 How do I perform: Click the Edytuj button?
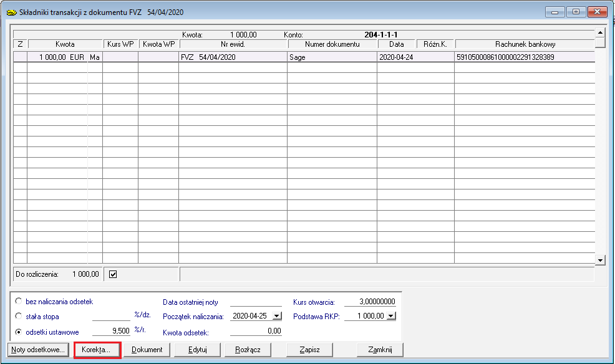coord(197,350)
